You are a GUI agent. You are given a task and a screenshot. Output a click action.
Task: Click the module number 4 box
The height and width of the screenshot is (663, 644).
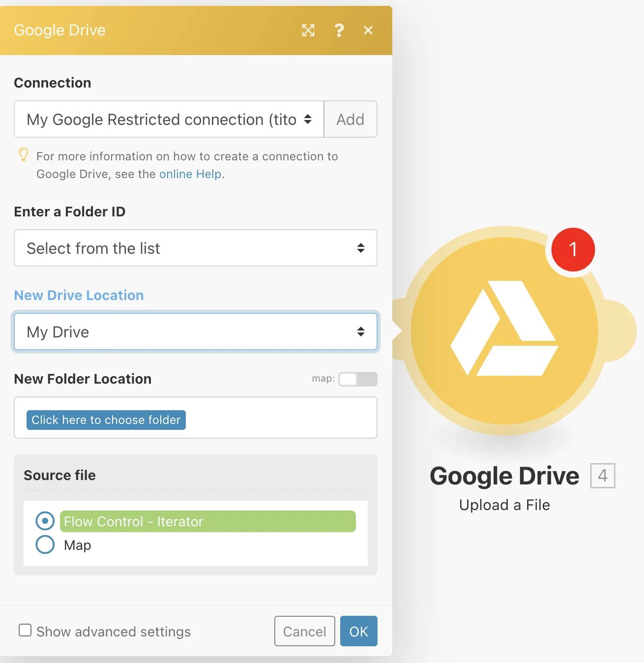(x=603, y=476)
